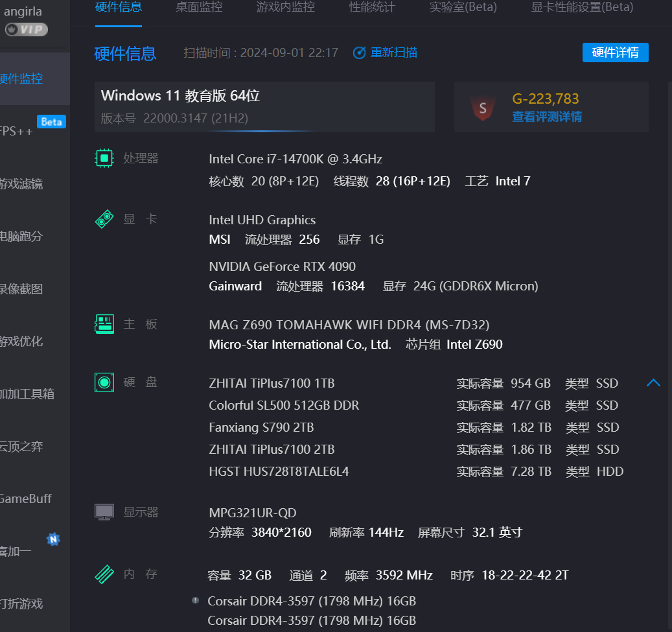Open 查看评测详情 link
Screen dimensions: 672x632
(x=547, y=117)
